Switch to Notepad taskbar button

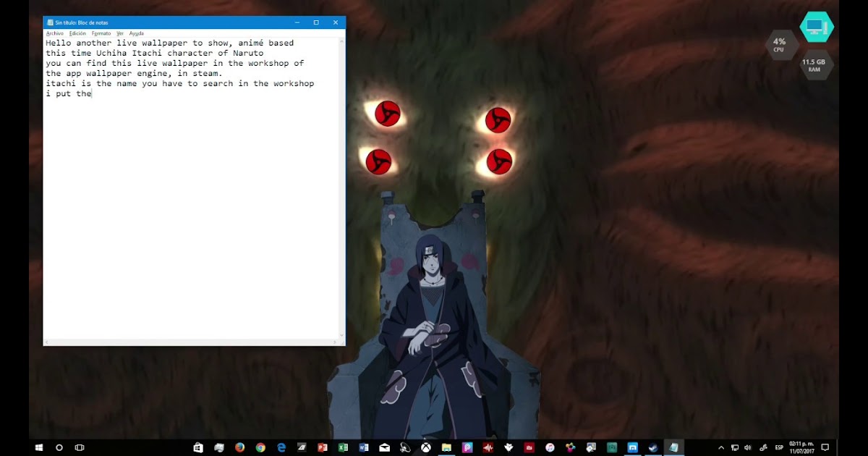[x=674, y=448]
